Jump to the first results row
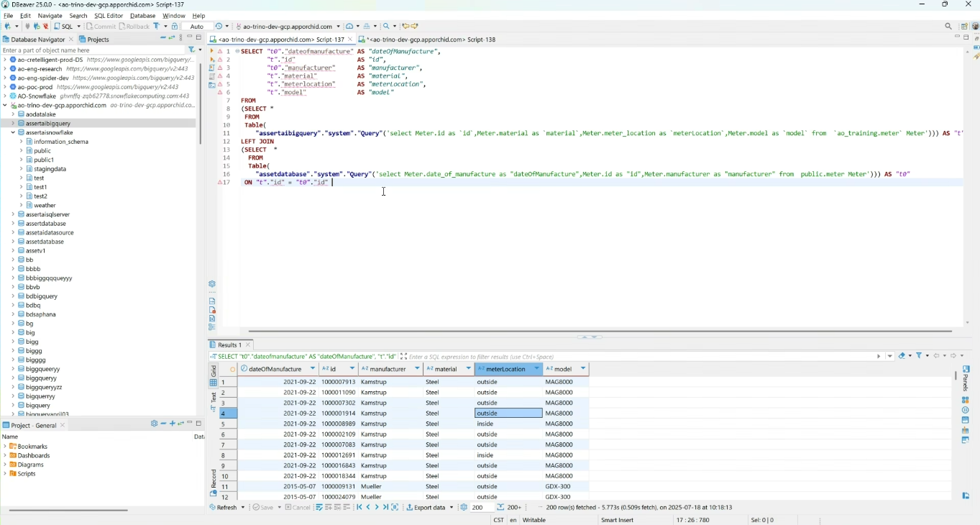Viewport: 980px width, 525px height. [360, 508]
